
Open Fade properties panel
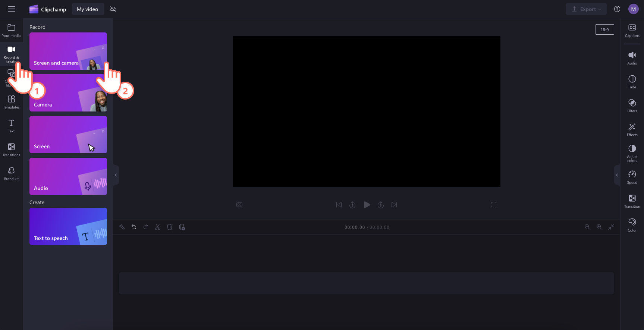tap(632, 82)
